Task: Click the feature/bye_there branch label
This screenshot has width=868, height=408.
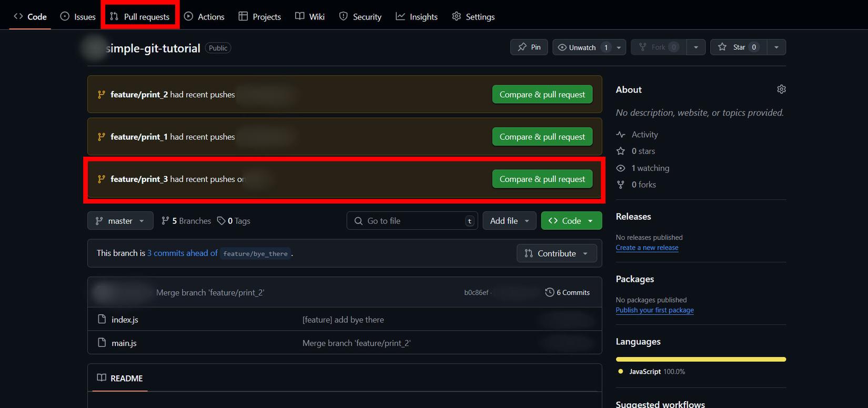Action: [x=256, y=253]
